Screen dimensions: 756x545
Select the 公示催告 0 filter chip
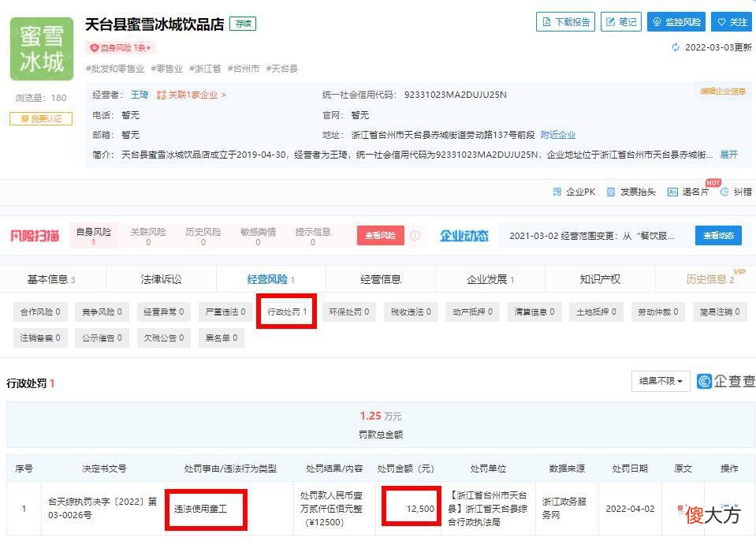click(102, 338)
